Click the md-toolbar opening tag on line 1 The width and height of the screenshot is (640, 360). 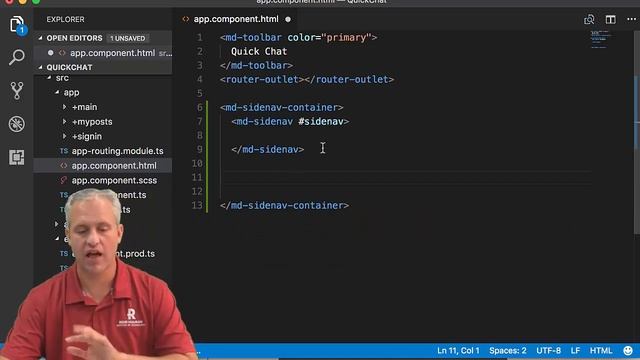point(298,38)
